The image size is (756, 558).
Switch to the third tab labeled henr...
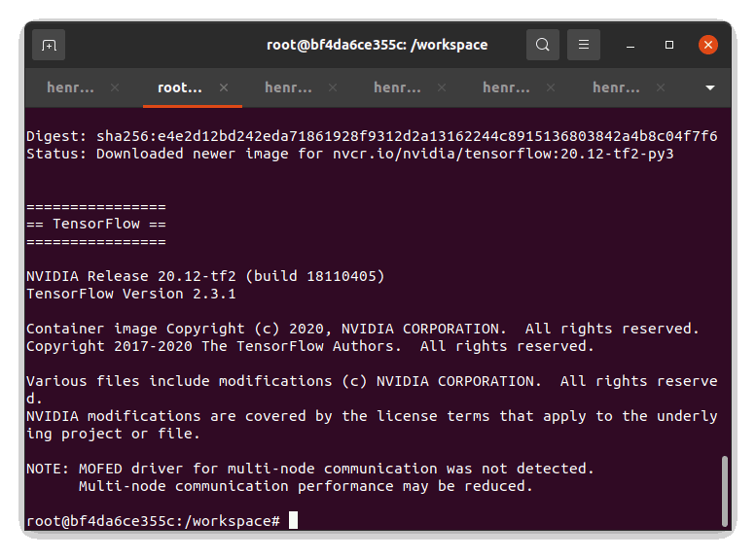[x=288, y=87]
